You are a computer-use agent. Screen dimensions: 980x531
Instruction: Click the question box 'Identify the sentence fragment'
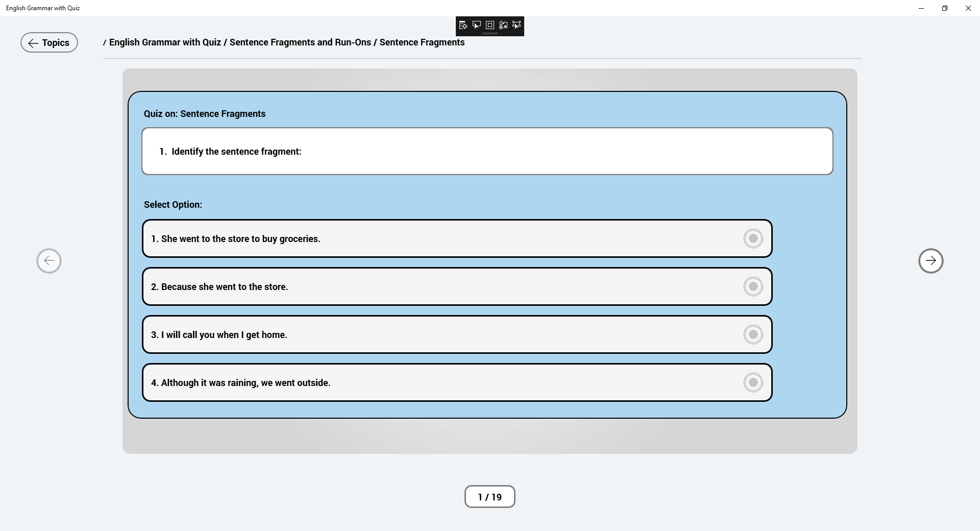(x=487, y=151)
